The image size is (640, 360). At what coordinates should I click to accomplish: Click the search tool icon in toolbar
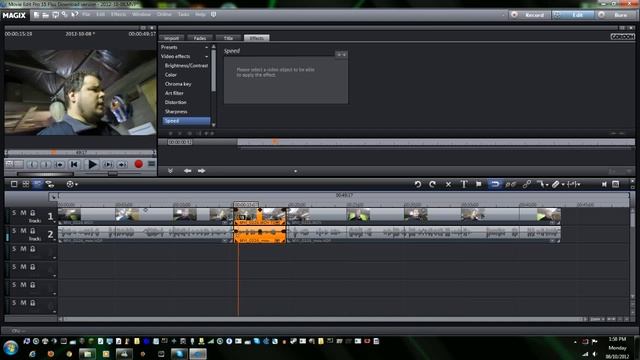(x=64, y=15)
